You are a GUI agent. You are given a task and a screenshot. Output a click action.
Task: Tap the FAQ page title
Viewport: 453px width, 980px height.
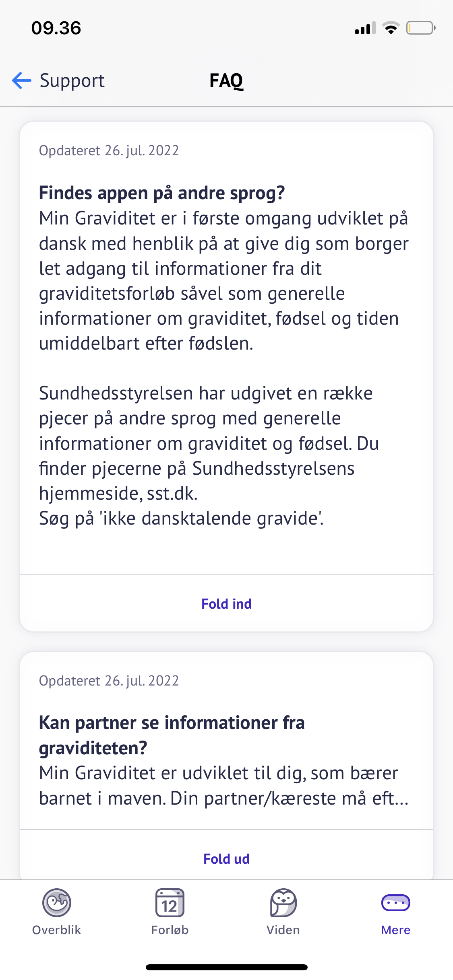(x=226, y=80)
